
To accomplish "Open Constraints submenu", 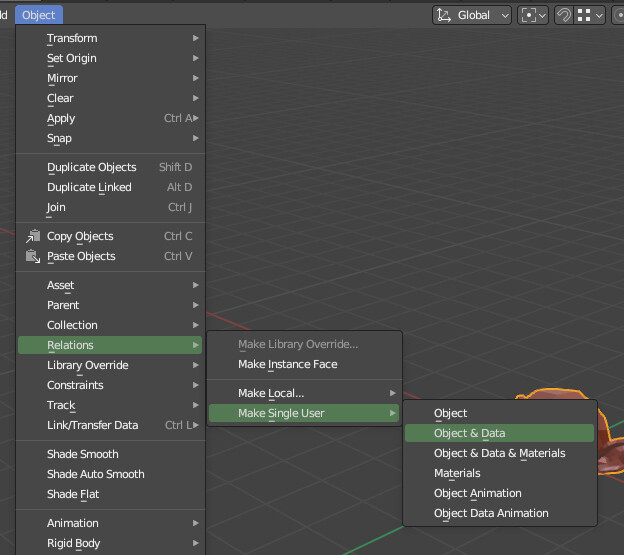I will pos(110,385).
